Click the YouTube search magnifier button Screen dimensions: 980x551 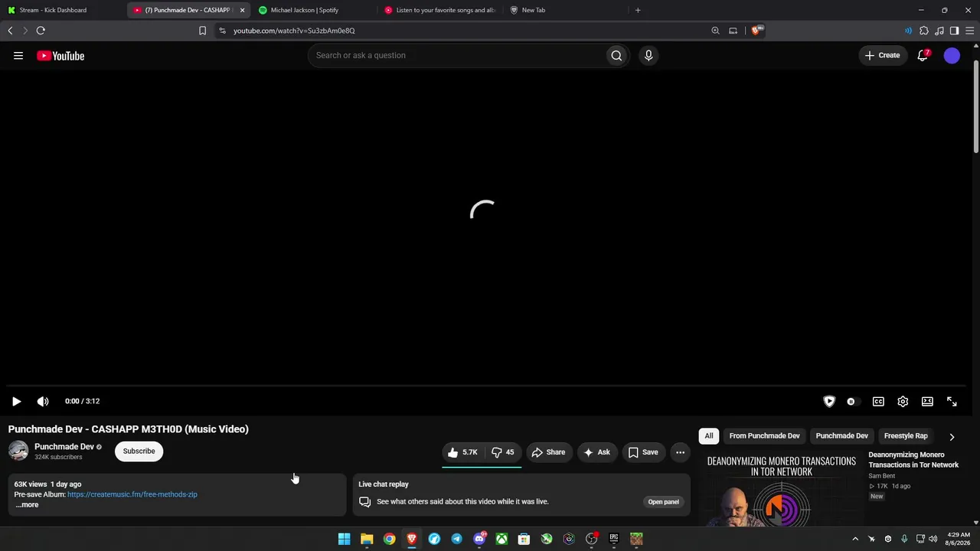[x=616, y=55]
